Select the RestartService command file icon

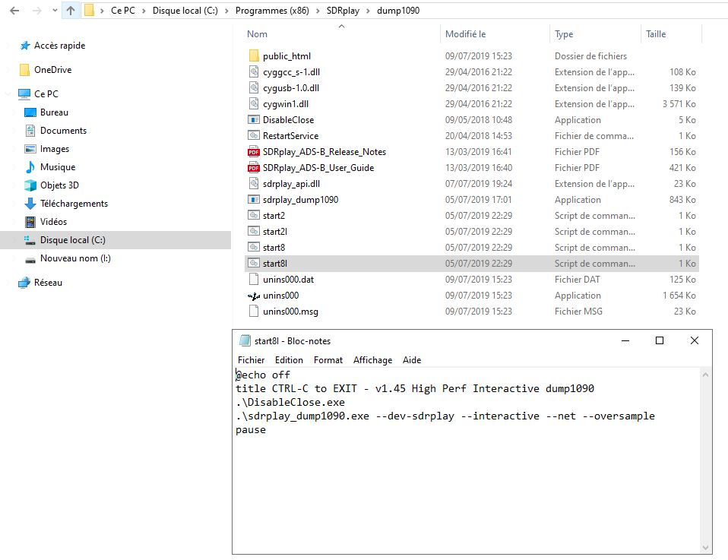point(254,135)
